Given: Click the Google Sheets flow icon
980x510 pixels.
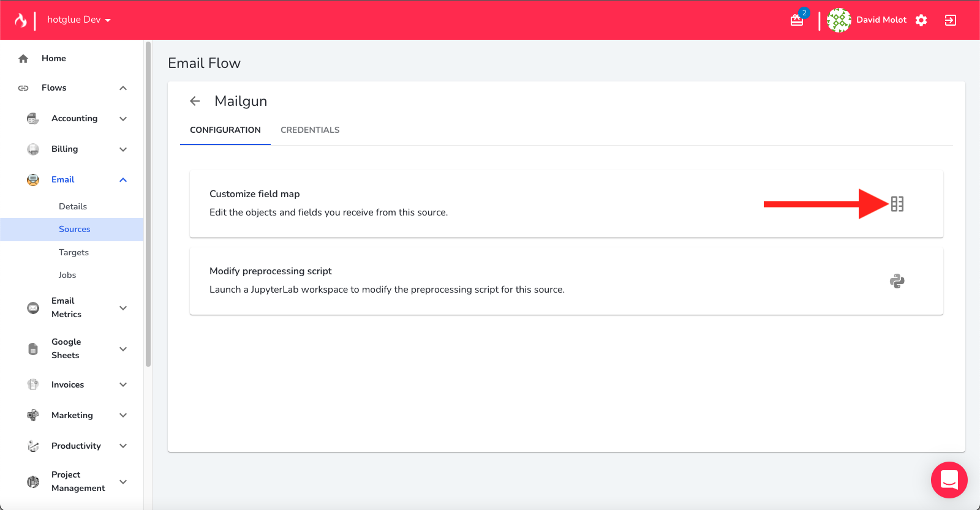Looking at the screenshot, I should (33, 349).
